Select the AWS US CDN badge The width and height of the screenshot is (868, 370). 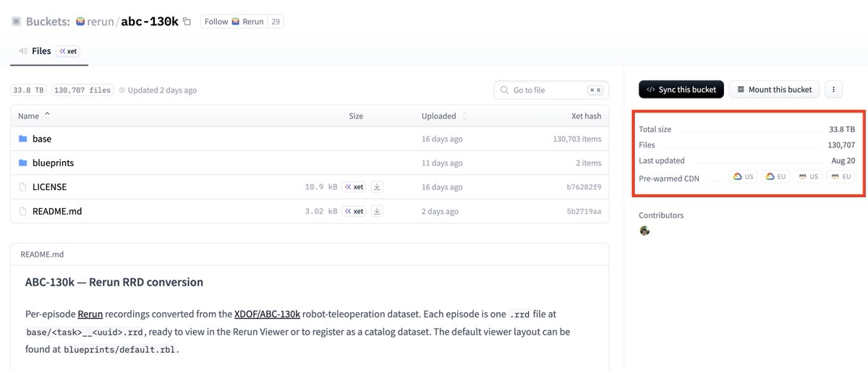pyautogui.click(x=808, y=176)
